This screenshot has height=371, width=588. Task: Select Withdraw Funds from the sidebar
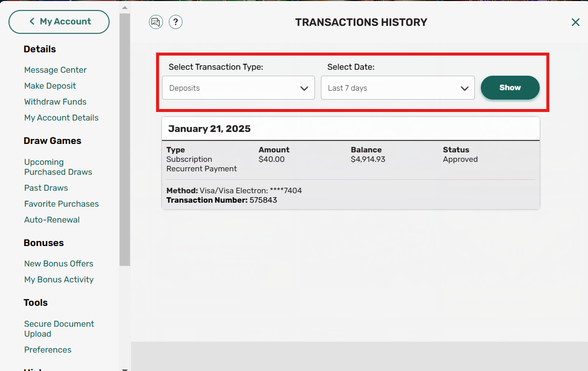[x=55, y=102]
